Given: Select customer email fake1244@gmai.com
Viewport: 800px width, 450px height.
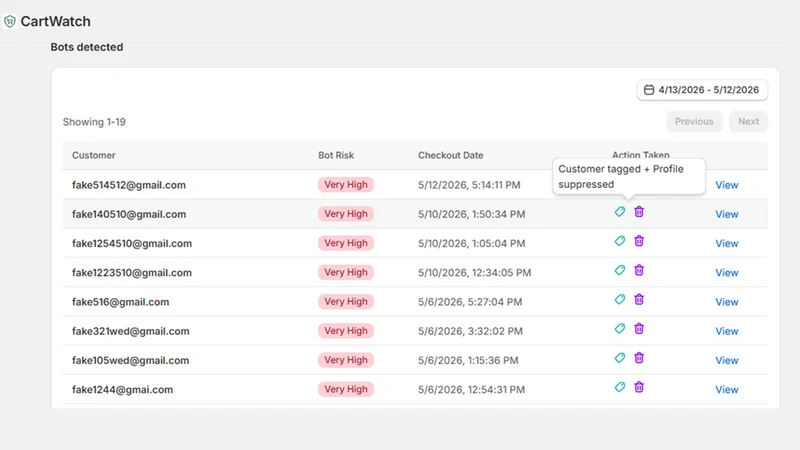Looking at the screenshot, I should tap(122, 390).
